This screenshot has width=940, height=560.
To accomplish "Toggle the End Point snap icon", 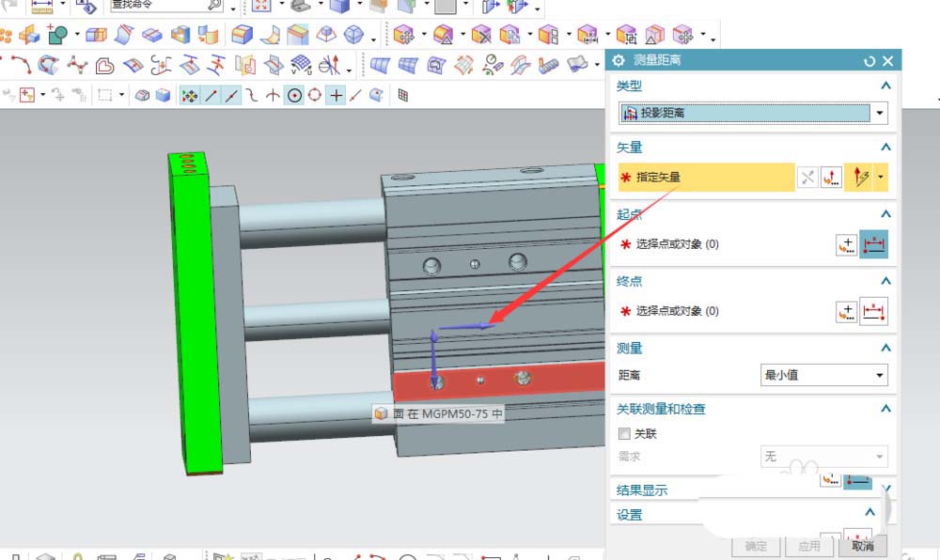I will click(211, 95).
